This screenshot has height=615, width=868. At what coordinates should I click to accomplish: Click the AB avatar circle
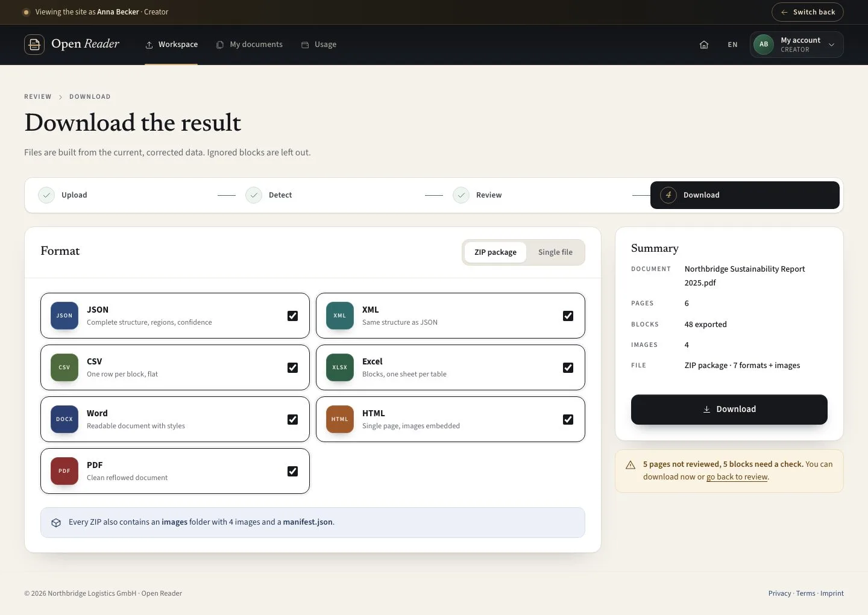(764, 45)
